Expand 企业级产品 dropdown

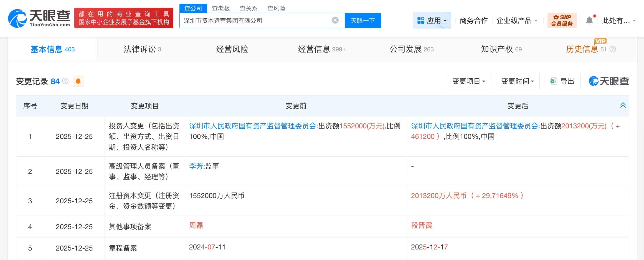coord(517,21)
